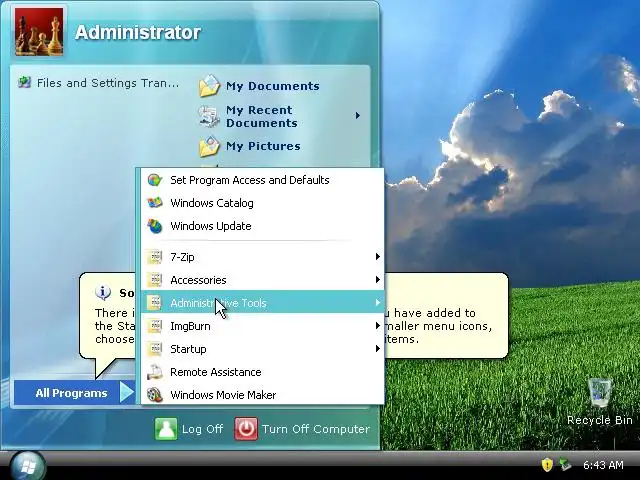
Task: Click the green Log Off icon
Action: tap(166, 429)
